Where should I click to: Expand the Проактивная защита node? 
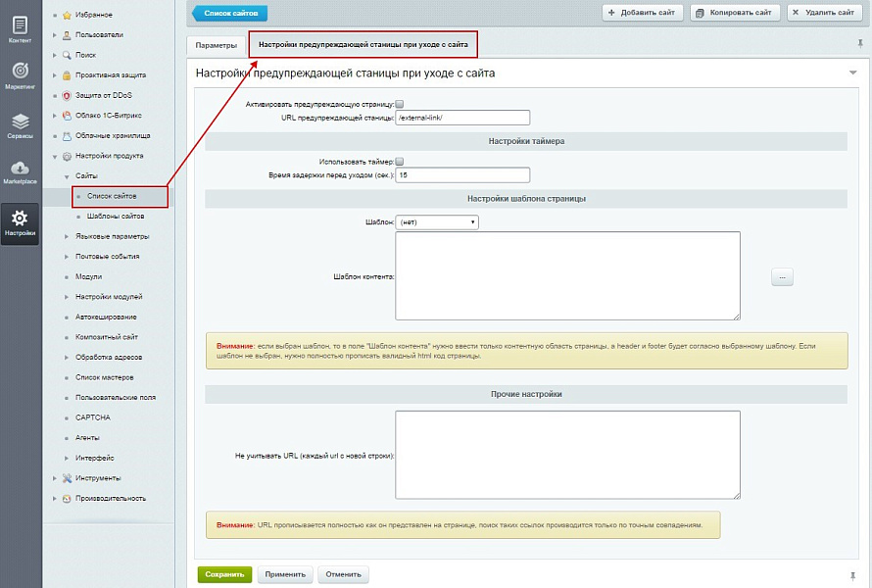pos(55,75)
